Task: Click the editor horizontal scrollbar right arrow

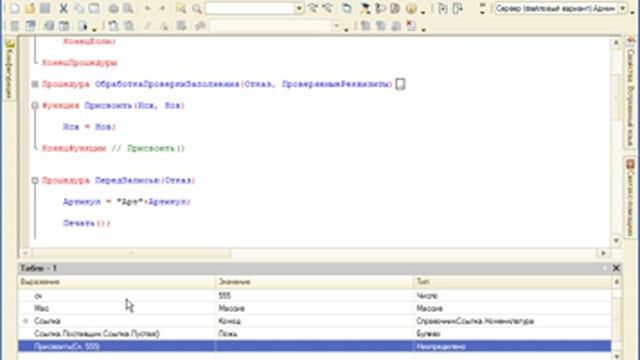Action: (603, 253)
